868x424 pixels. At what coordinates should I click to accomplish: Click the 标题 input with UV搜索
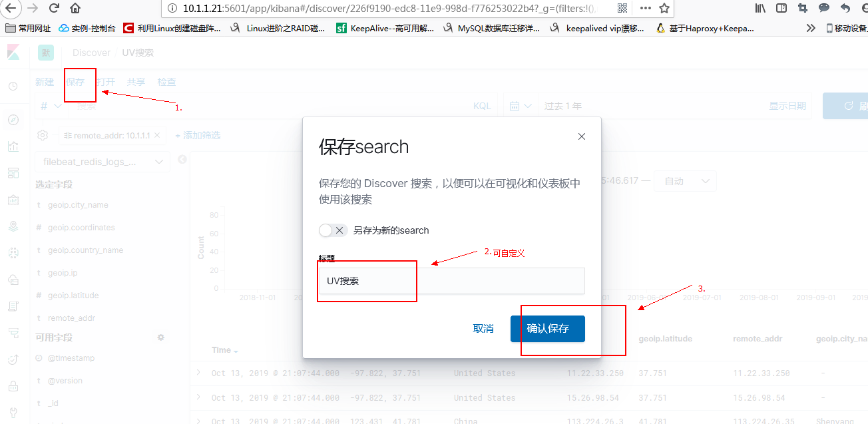[x=451, y=281]
